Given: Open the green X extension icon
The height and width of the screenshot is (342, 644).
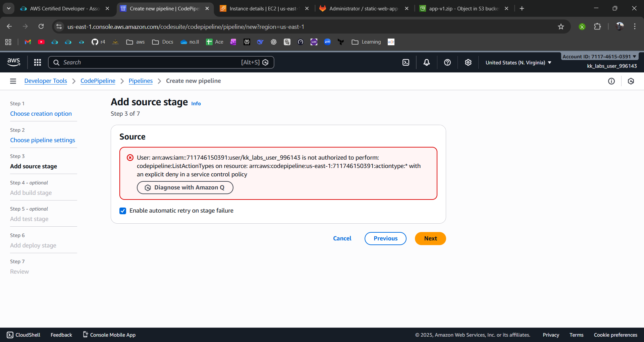Looking at the screenshot, I should 582,26.
